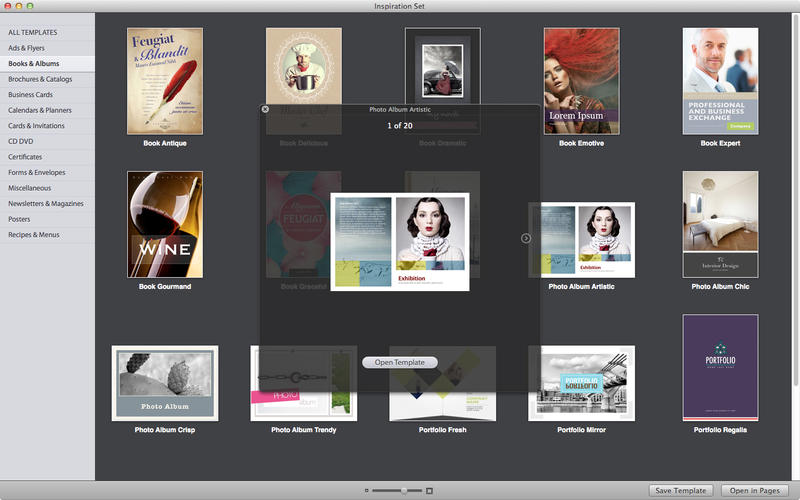Pick the Book Emotive template thumbnail
This screenshot has width=800, height=500.
click(x=581, y=81)
